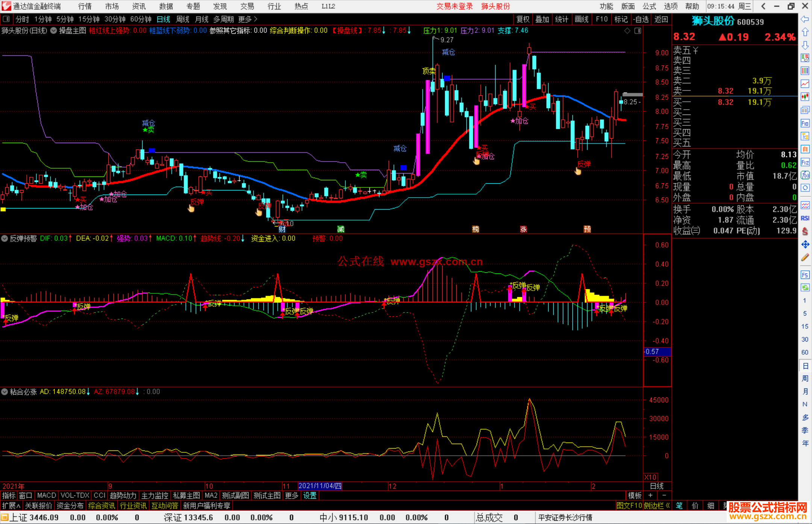
Task: Click the panel layout icon left of 分时
Action: (x=6, y=19)
